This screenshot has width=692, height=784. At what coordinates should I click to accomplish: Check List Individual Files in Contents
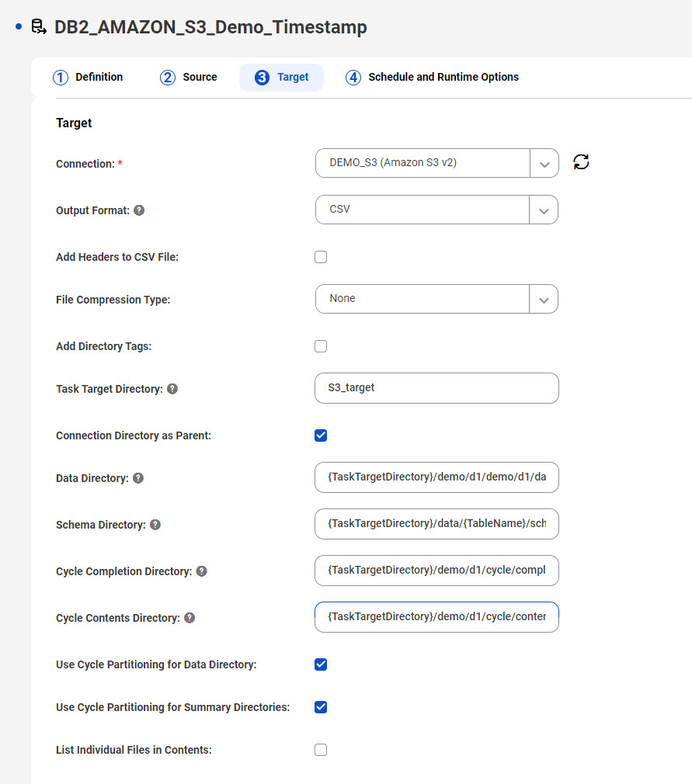(x=321, y=750)
